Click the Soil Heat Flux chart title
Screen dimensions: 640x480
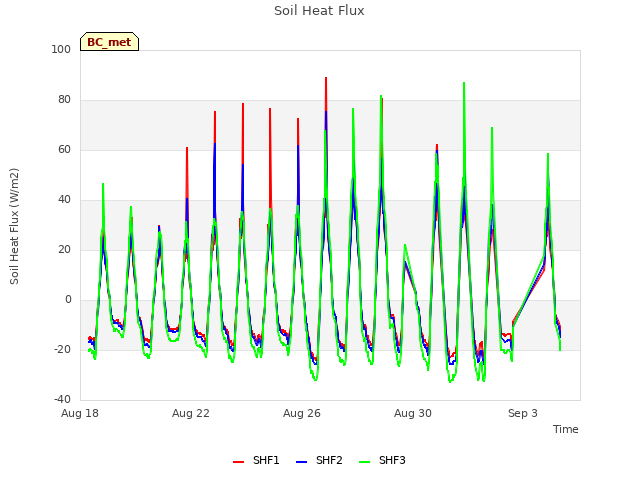(x=319, y=11)
